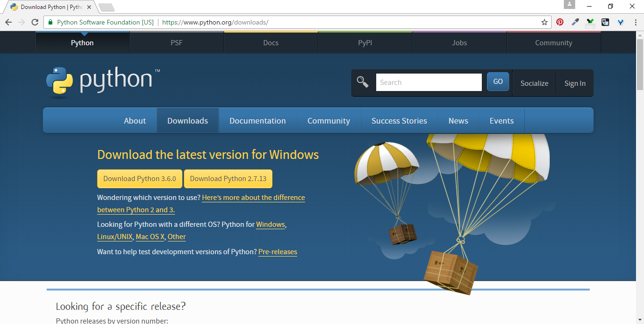This screenshot has width=644, height=324.
Task: Open the Documentation navigation menu
Action: 257,121
